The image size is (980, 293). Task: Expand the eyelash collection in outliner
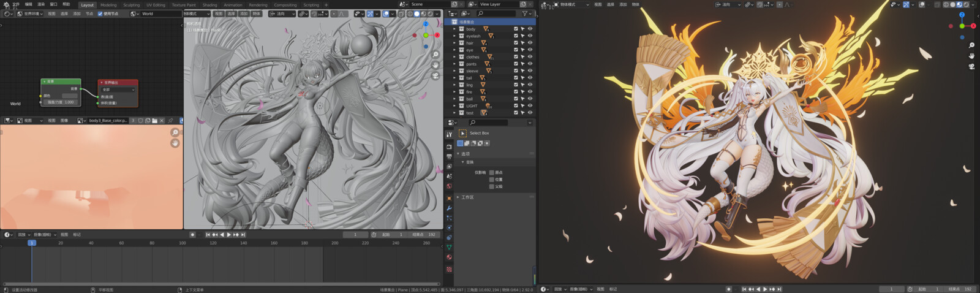tap(454, 36)
